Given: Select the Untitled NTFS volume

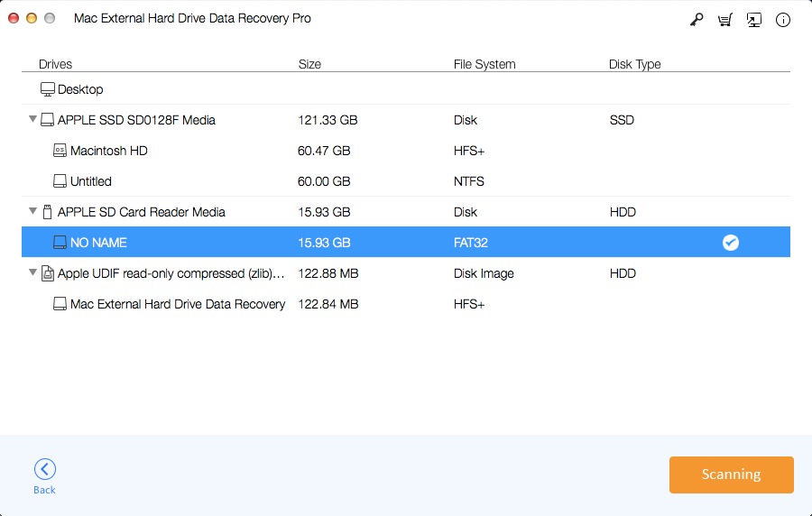Looking at the screenshot, I should point(405,181).
